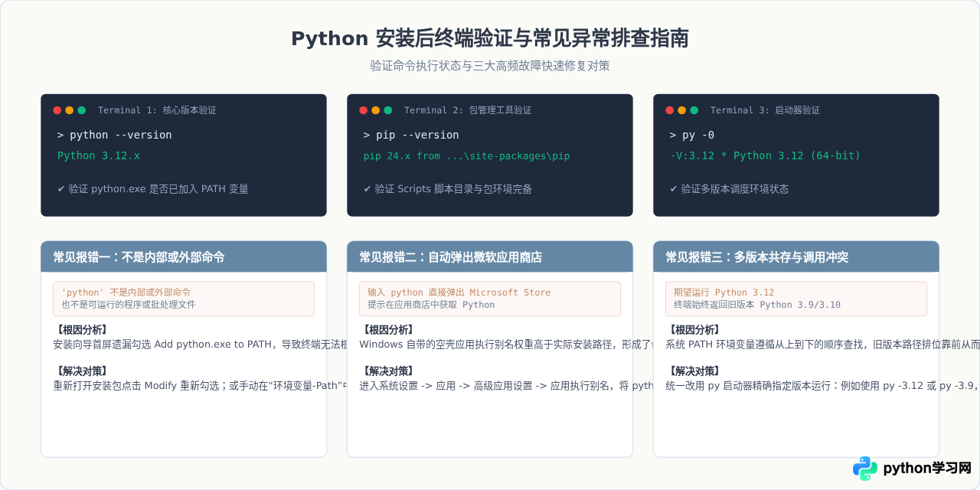Image resolution: width=980 pixels, height=490 pixels.
Task: Select the '> pip --version' command line
Action: click(411, 135)
